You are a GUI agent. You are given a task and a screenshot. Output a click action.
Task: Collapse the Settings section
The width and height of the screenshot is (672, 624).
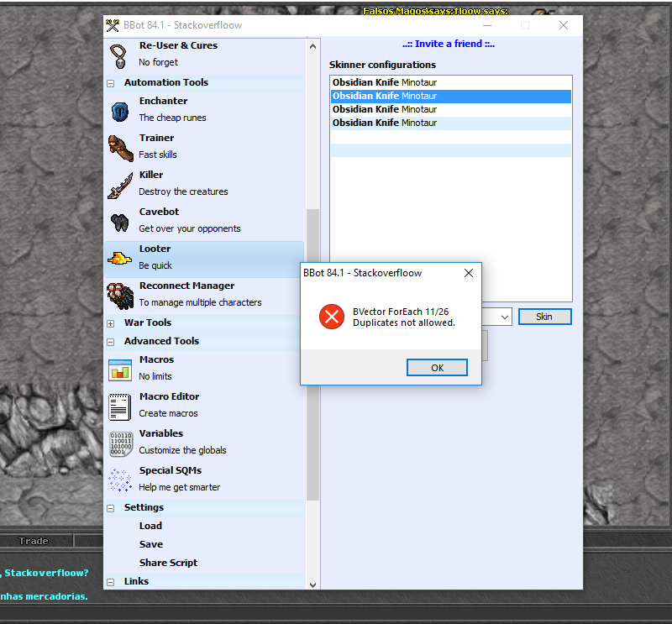(x=111, y=508)
